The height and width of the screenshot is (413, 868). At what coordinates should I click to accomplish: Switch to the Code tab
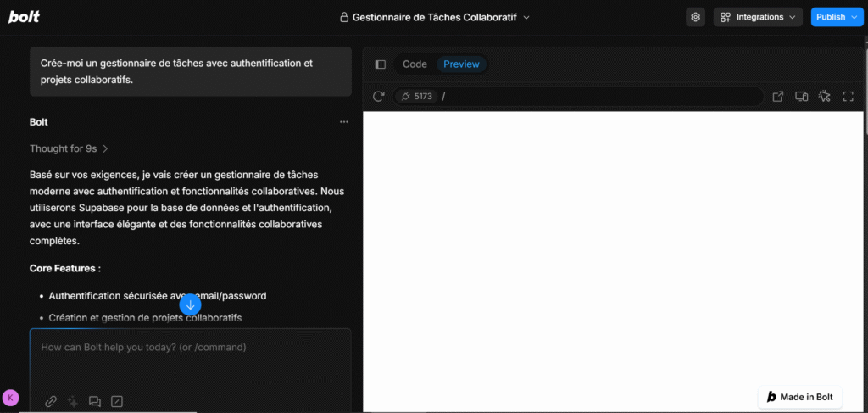pos(415,64)
